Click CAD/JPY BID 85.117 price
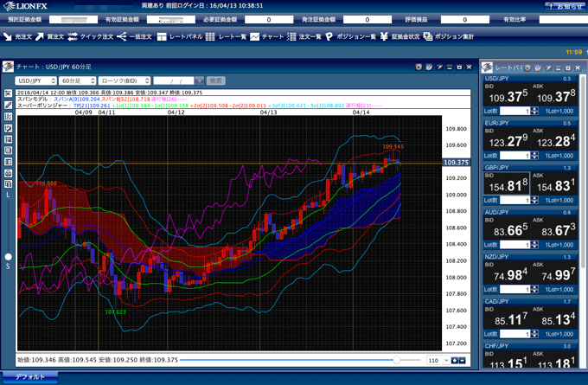Screen dimensions: 588x385 click(506, 318)
